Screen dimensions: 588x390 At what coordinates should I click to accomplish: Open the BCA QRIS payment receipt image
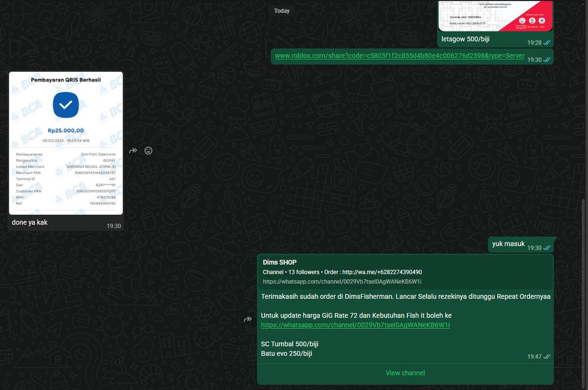(66, 143)
